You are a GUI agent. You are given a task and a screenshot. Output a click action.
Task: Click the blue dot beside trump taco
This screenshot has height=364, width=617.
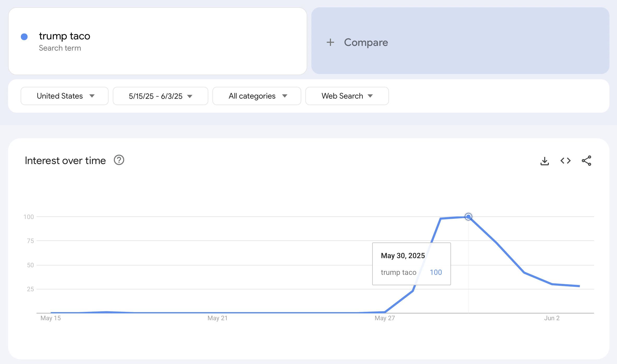point(24,37)
